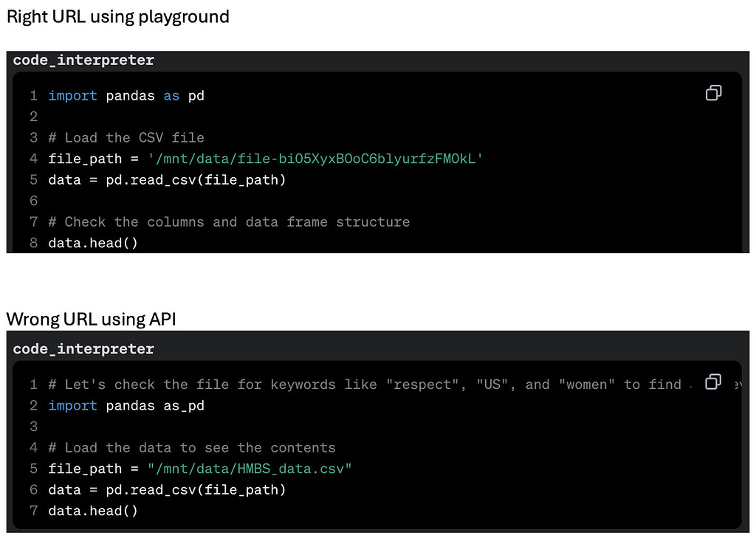The image size is (756, 538).
Task: Click pd.read_csv(file_path) on line 6 of second block
Action: click(196, 490)
